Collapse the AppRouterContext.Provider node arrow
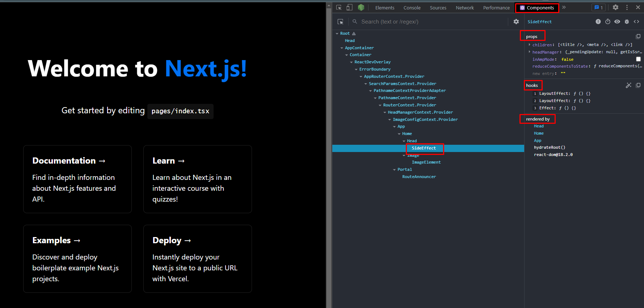This screenshot has height=308, width=644. point(361,77)
